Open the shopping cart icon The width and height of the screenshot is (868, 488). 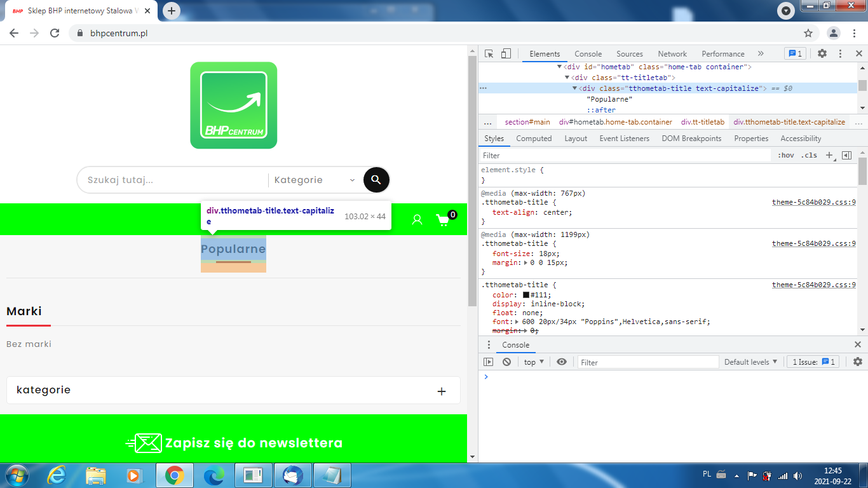pyautogui.click(x=443, y=220)
